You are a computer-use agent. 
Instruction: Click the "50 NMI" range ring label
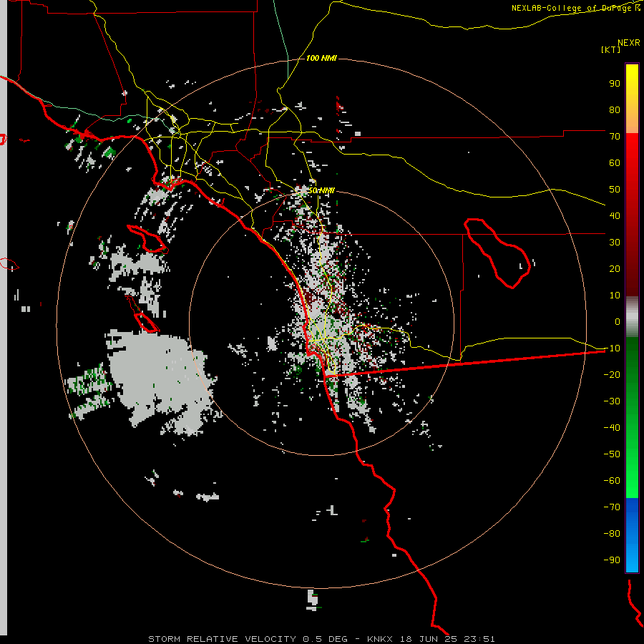coord(321,190)
